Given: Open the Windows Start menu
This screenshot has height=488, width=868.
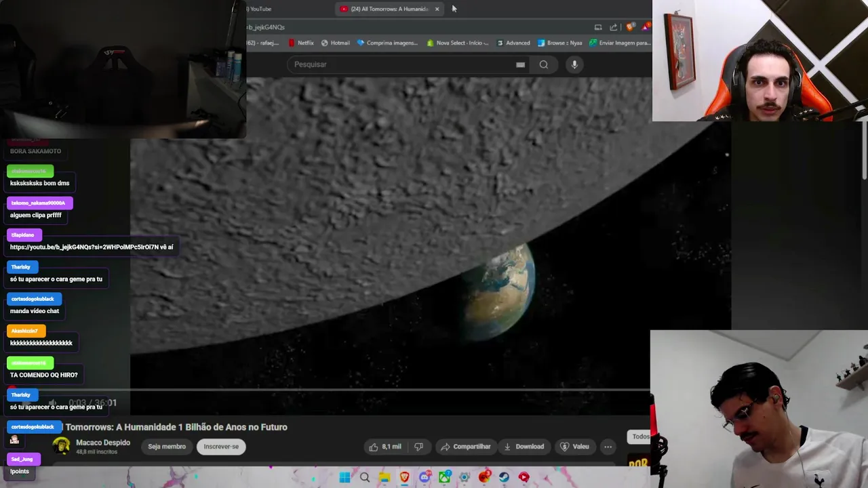Looking at the screenshot, I should pyautogui.click(x=344, y=477).
